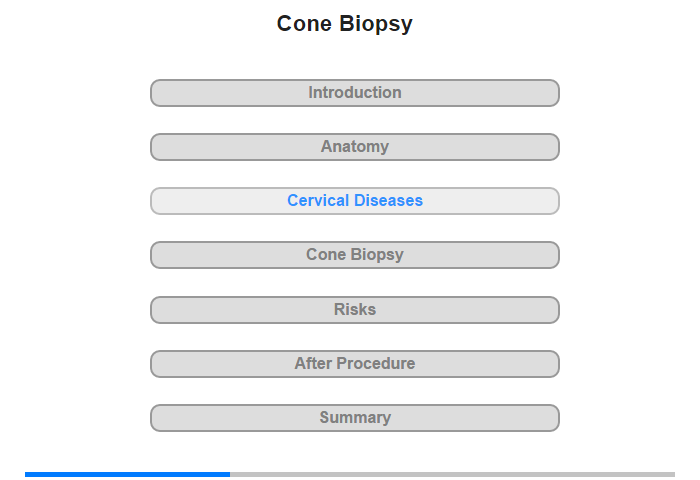Open the Cone Biopsy menu button

[354, 255]
